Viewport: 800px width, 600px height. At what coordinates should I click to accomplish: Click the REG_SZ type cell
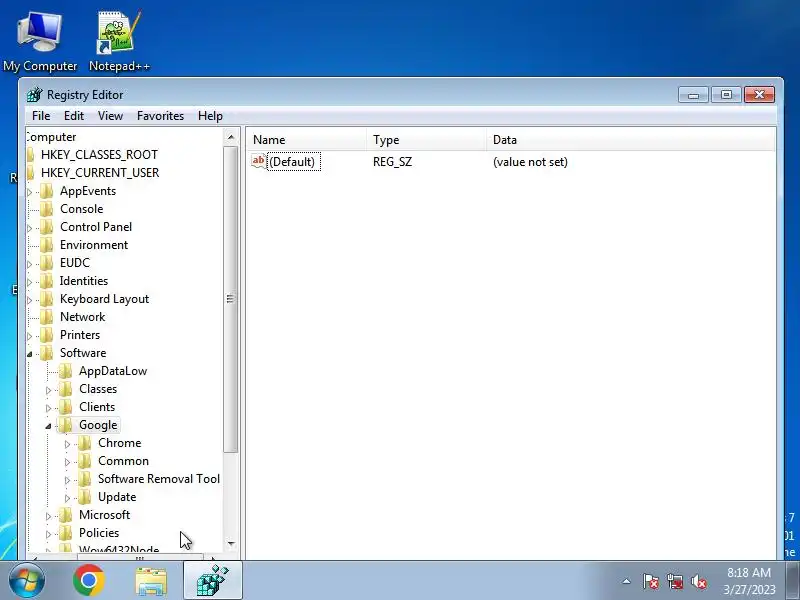pyautogui.click(x=392, y=162)
